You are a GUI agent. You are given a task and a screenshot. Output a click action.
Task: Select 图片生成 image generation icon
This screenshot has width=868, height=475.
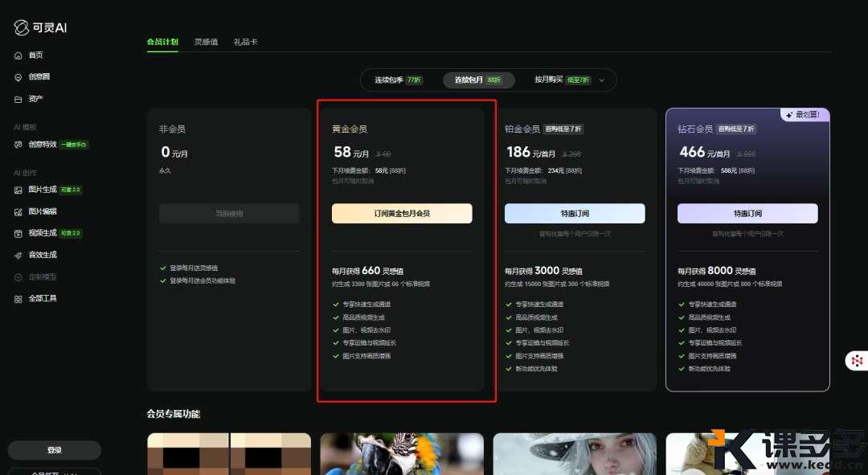(x=18, y=190)
